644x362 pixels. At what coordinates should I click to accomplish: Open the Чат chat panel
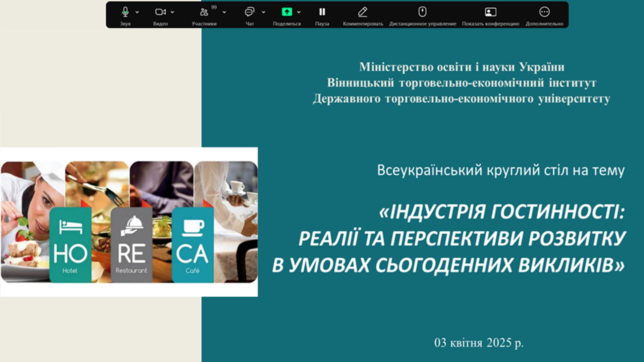click(249, 12)
